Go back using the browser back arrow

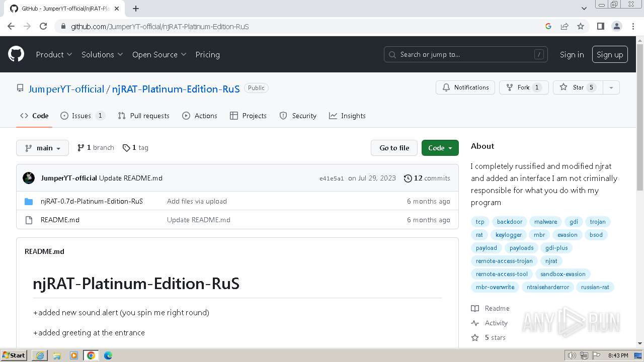(x=11, y=26)
